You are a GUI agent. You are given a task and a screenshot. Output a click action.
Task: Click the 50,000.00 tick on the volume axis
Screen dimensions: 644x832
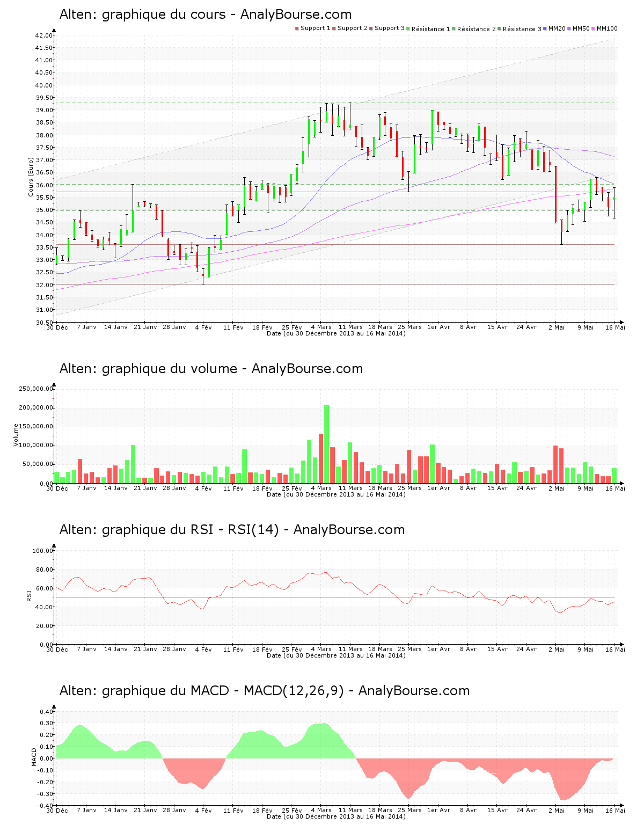[38, 464]
